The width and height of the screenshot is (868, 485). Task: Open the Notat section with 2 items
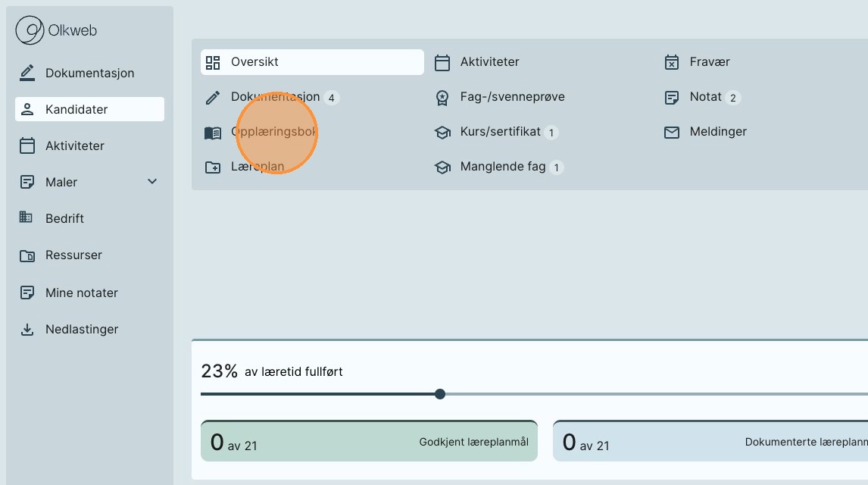[705, 97]
